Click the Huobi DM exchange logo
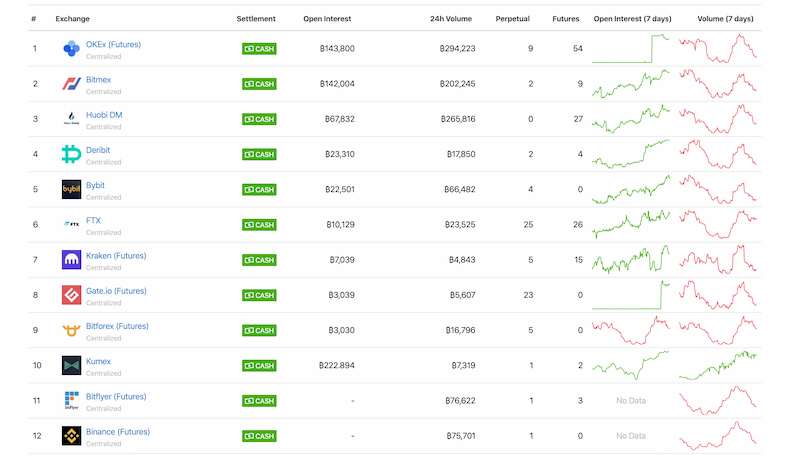The width and height of the screenshot is (800, 456). (71, 119)
